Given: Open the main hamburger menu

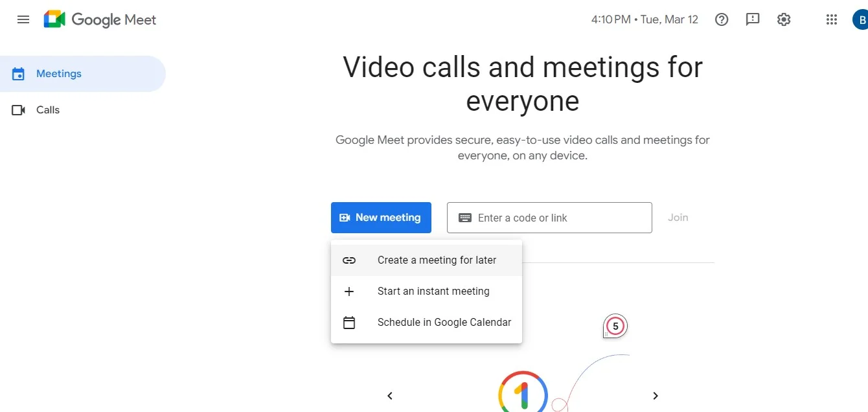Looking at the screenshot, I should pyautogui.click(x=23, y=19).
